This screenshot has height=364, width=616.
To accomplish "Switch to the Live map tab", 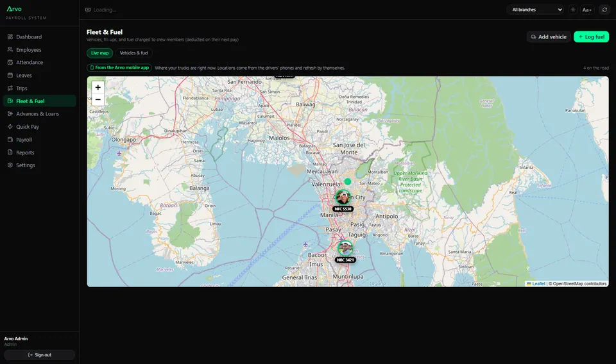I will [x=100, y=53].
